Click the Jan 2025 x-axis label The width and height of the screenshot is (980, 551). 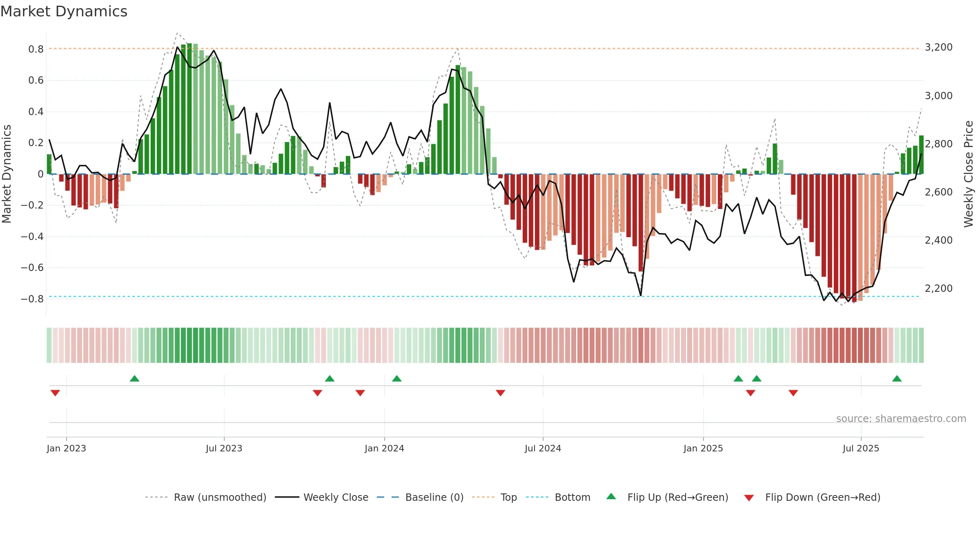(x=703, y=449)
